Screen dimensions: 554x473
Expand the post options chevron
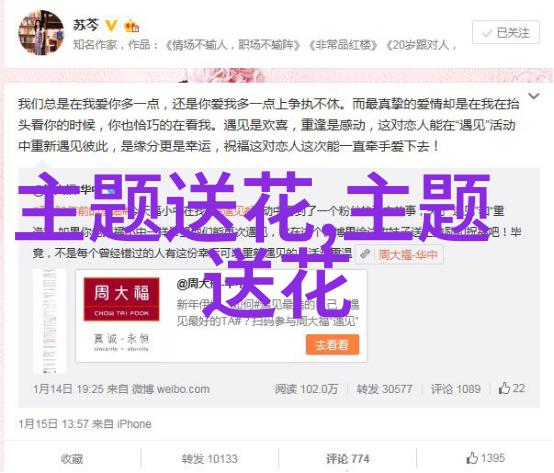pyautogui.click(x=533, y=96)
